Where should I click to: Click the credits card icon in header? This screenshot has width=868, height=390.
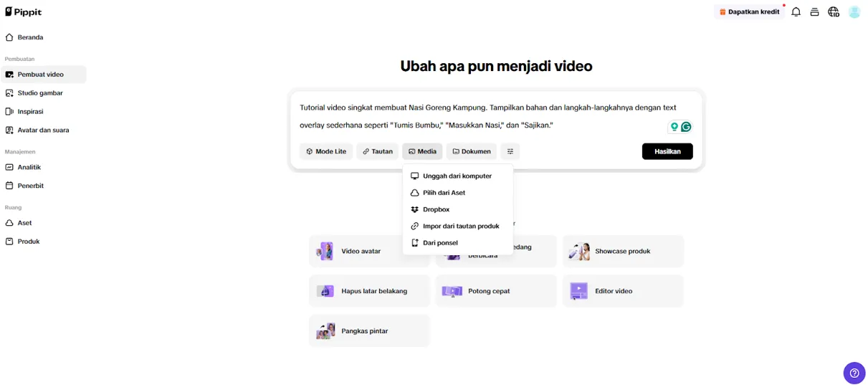click(814, 12)
